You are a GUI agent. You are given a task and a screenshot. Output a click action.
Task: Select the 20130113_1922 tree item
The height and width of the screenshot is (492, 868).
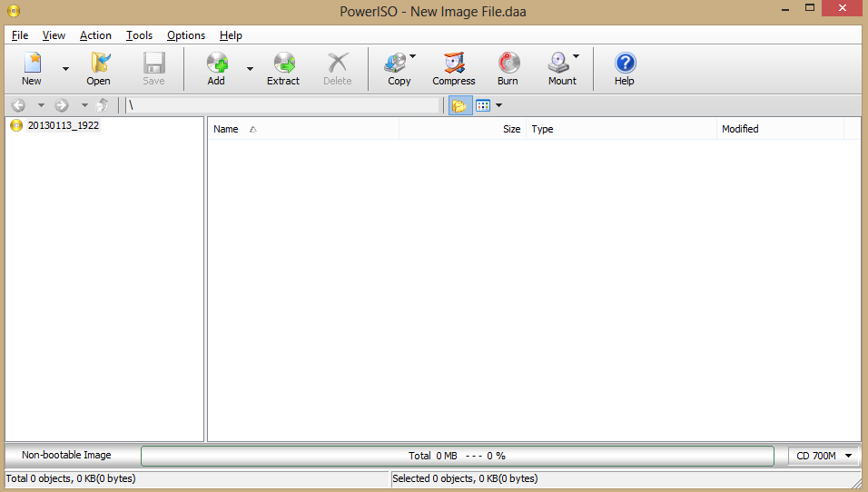coord(64,125)
